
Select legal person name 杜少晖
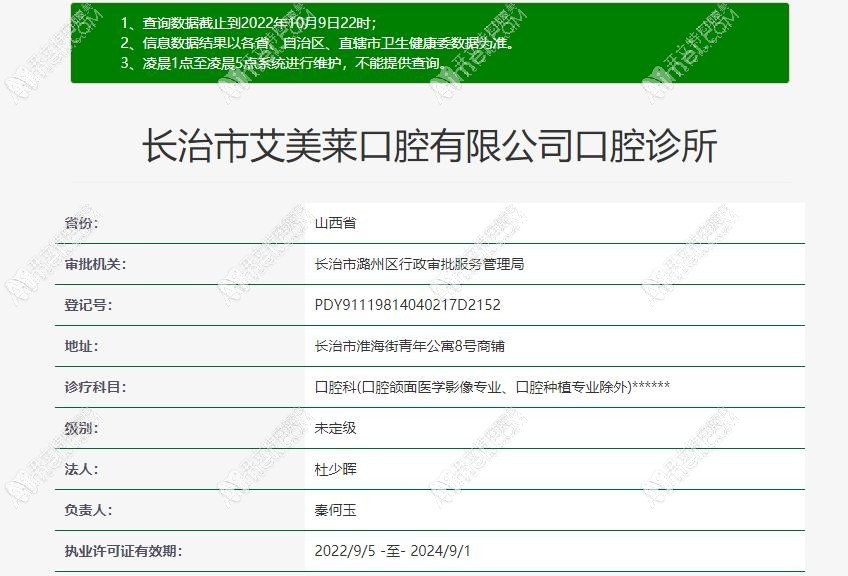pos(335,469)
